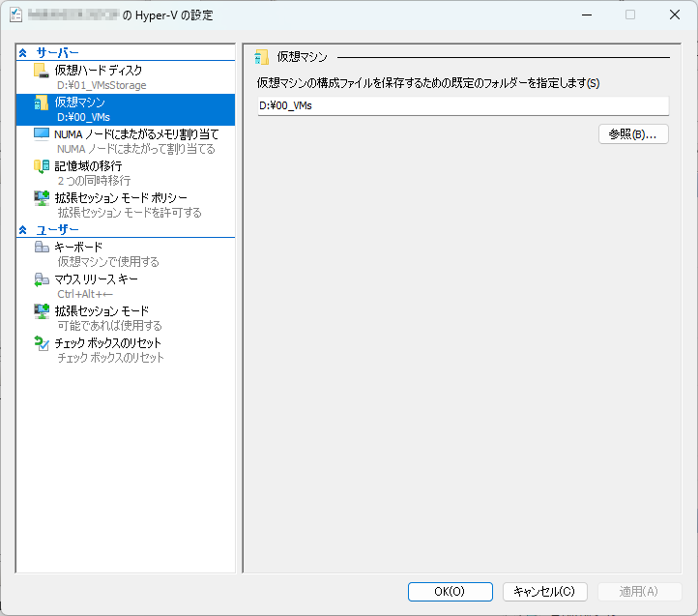Click the キャンセル(C) cancel button

point(544,591)
